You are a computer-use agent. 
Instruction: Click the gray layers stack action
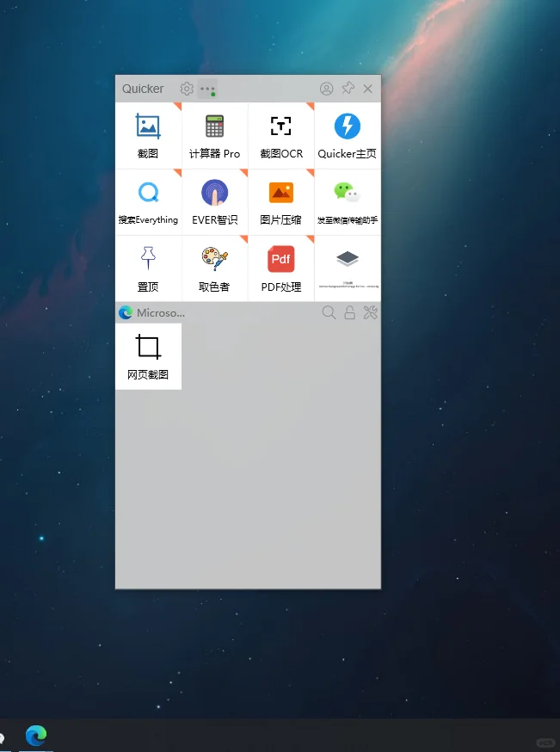coord(348,268)
